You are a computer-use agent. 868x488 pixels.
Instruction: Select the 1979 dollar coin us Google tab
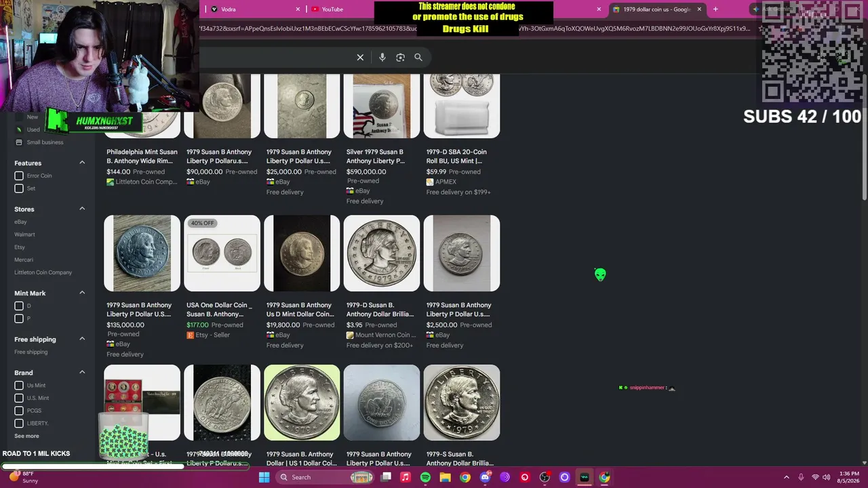(x=656, y=9)
